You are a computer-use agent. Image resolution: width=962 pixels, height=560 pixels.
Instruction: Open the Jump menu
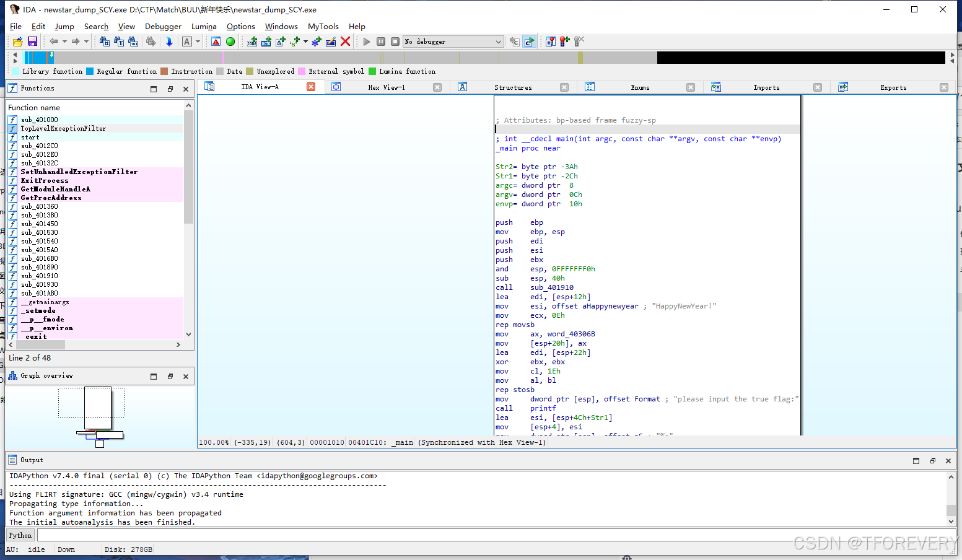pyautogui.click(x=64, y=27)
